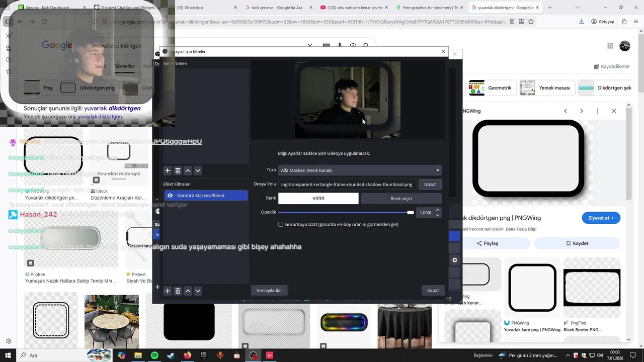Add an effect filter with the lower plus icon
This screenshot has width=644, height=362.
click(168, 291)
